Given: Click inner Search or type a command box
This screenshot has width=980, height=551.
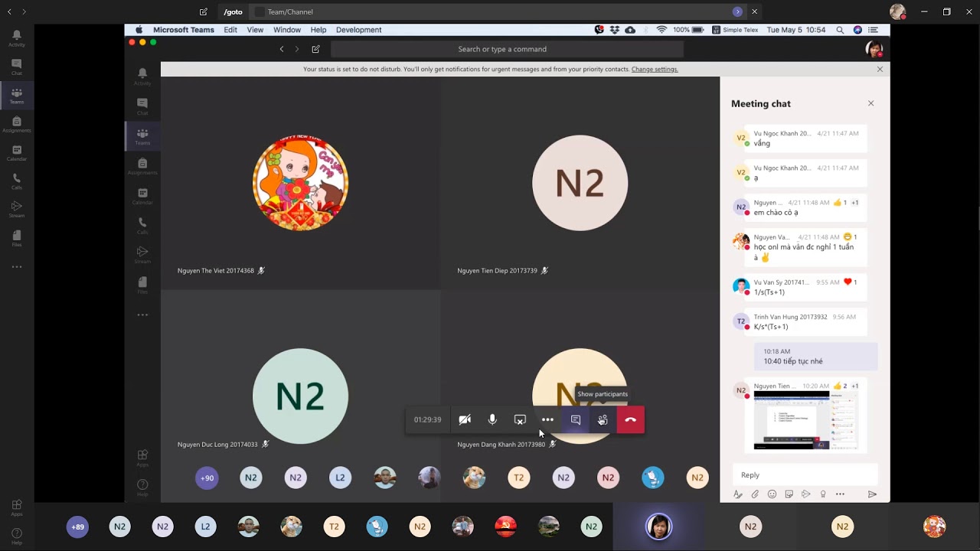Looking at the screenshot, I should coord(507,49).
